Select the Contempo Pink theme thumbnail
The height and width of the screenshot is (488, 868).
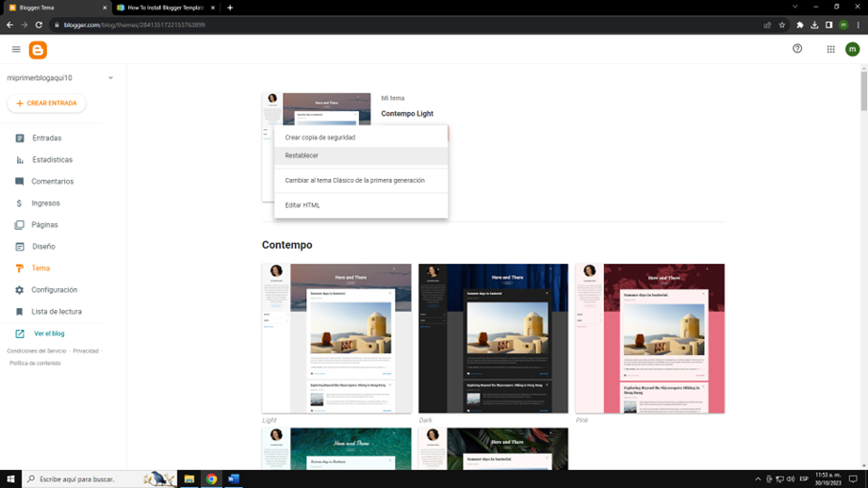coord(650,338)
